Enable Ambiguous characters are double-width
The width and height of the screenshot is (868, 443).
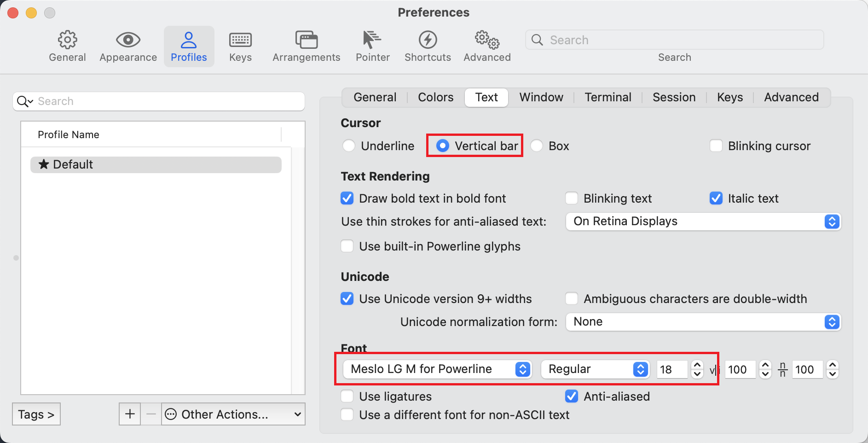click(572, 299)
